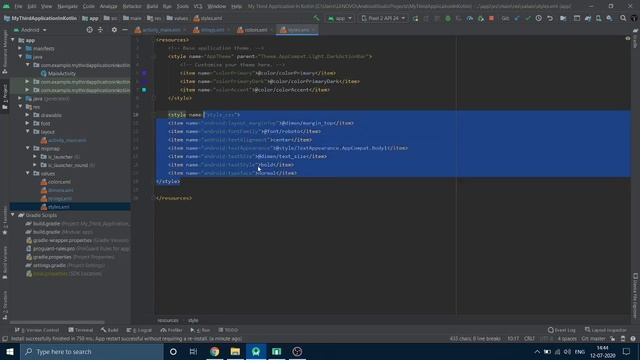This screenshot has height=360, width=640.
Task: Click the green Debug app bug icon
Action: click(x=448, y=18)
